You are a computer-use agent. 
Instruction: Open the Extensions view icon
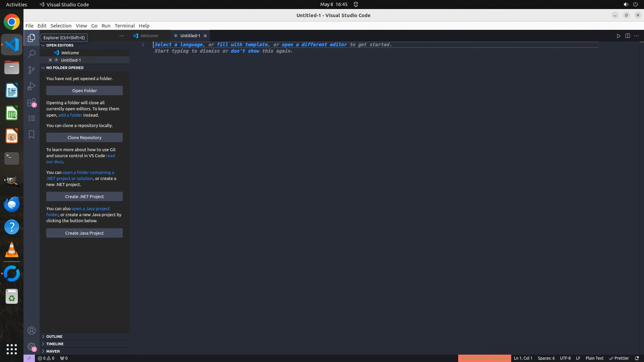(32, 102)
